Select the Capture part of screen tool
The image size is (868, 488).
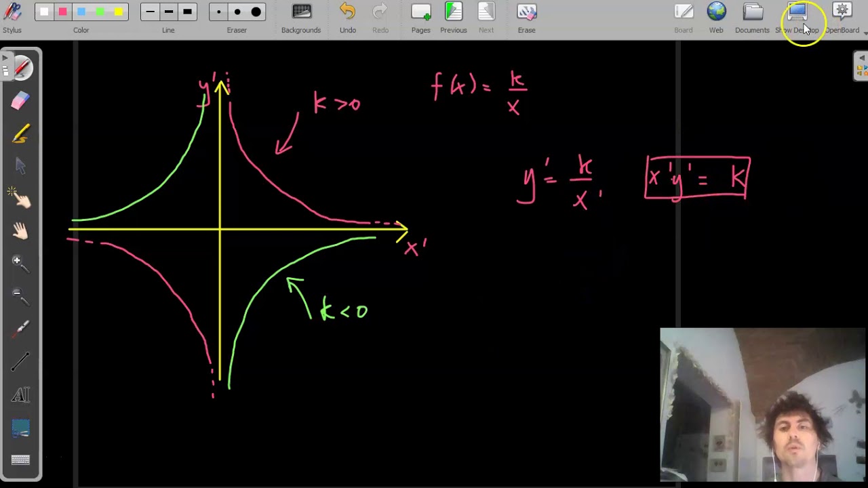tap(20, 427)
